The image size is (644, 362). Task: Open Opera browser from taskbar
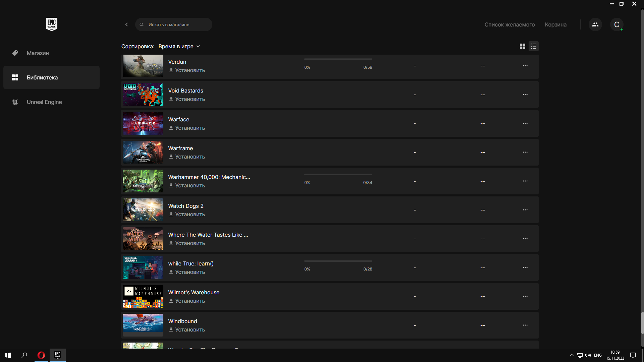click(x=41, y=355)
